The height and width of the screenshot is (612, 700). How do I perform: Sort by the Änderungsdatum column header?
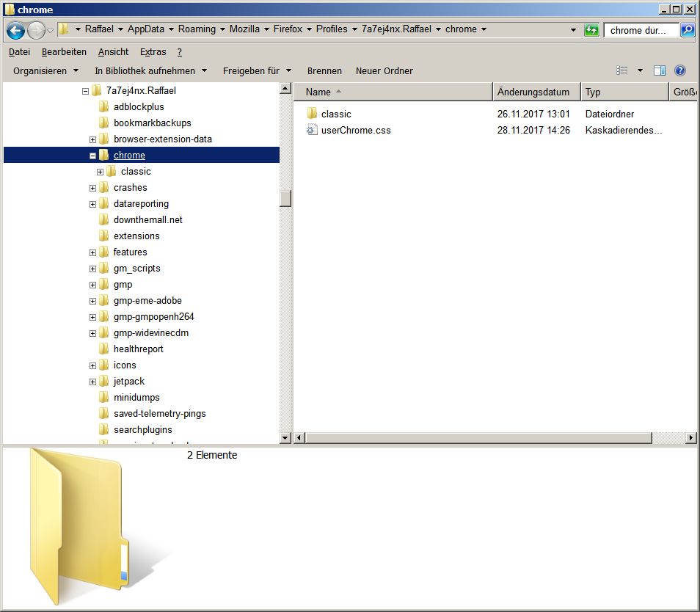537,92
